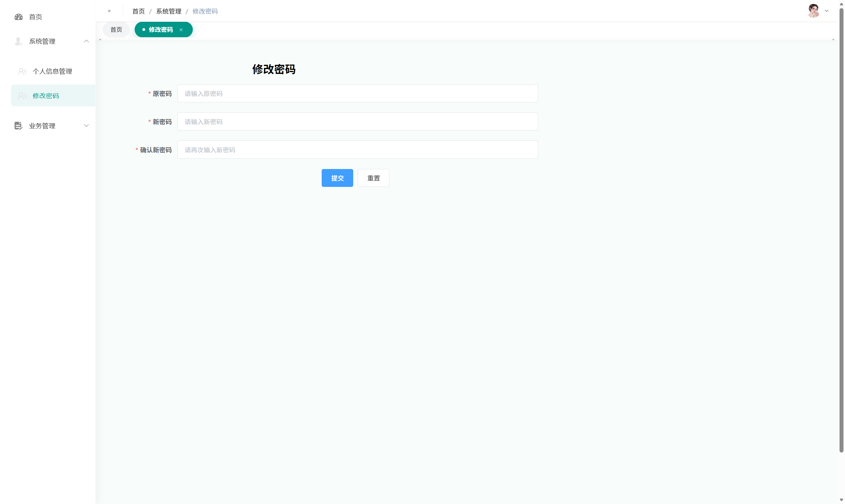Viewport: 845px width, 504px height.
Task: Open the 首页 breadcrumb link
Action: 138,11
